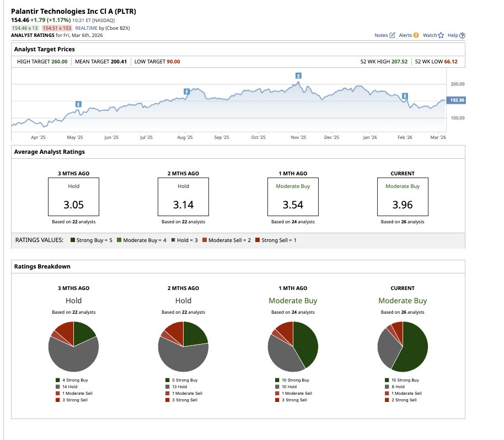The height and width of the screenshot is (440, 504).
Task: Click the CURRENT rating box 3.96
Action: (x=403, y=197)
